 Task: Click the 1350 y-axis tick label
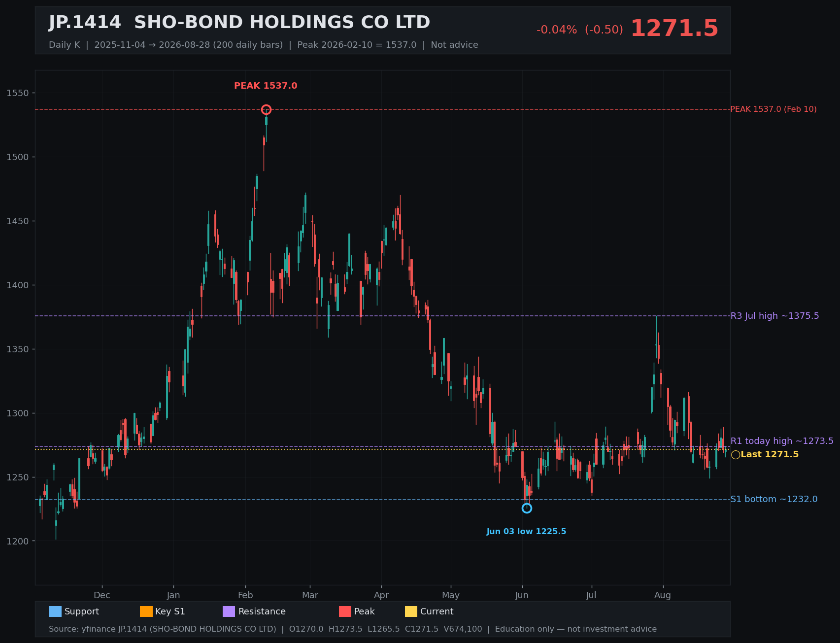click(18, 349)
